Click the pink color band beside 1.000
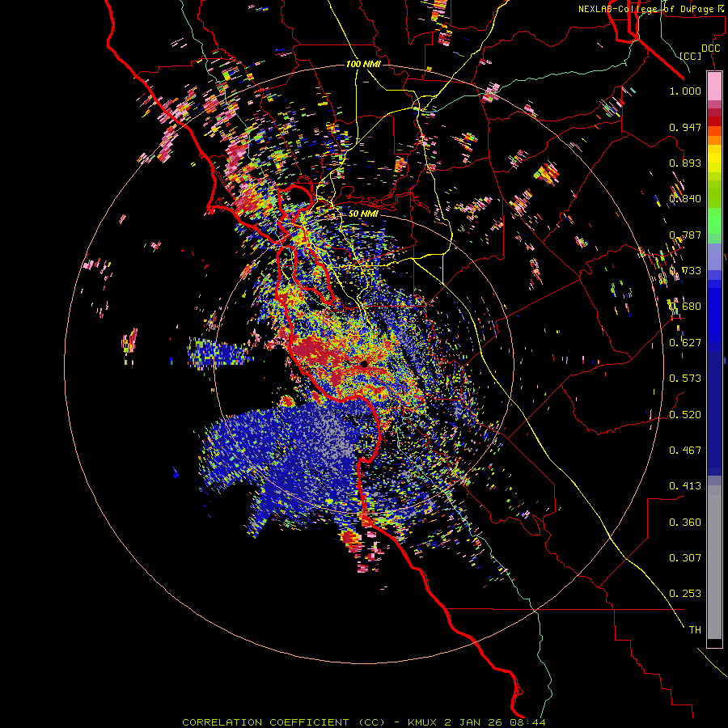The height and width of the screenshot is (728, 728). [714, 88]
